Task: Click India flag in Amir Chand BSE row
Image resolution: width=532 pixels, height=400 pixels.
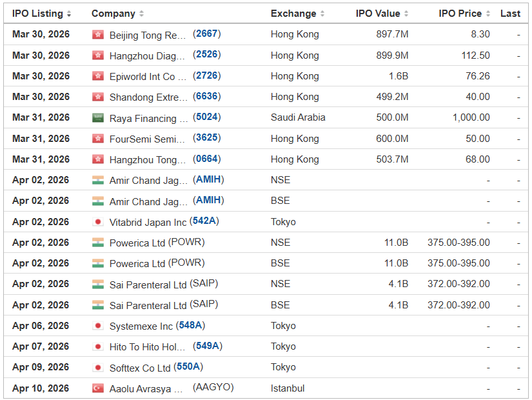Action: pyautogui.click(x=98, y=201)
